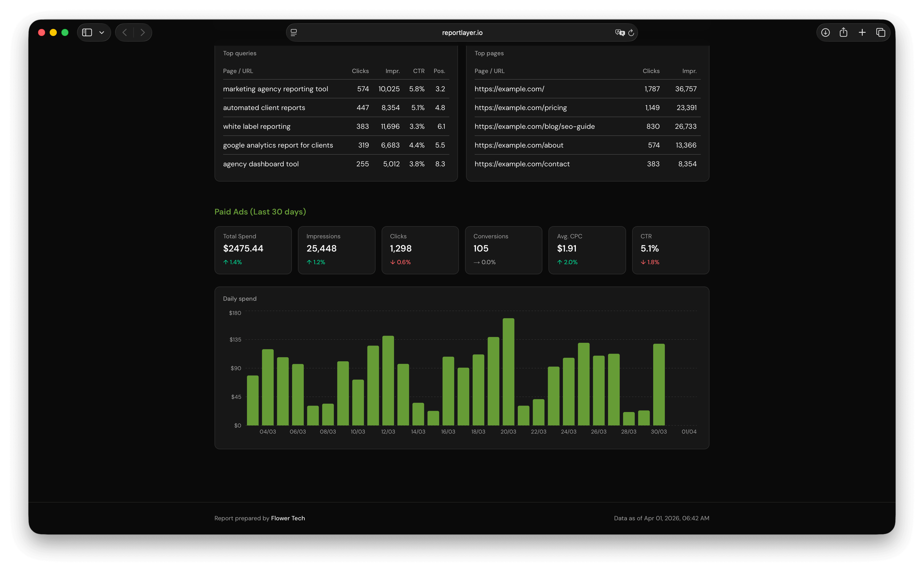
Task: Reload the page with refresh icon
Action: tap(631, 32)
